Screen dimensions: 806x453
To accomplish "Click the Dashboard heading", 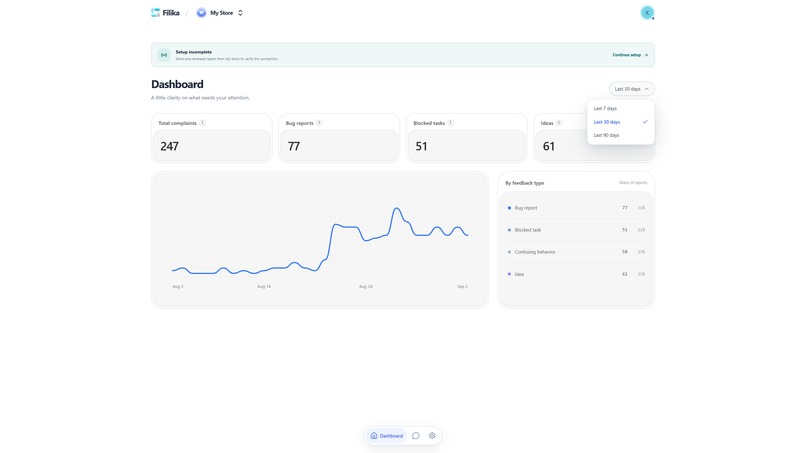I will tap(177, 84).
